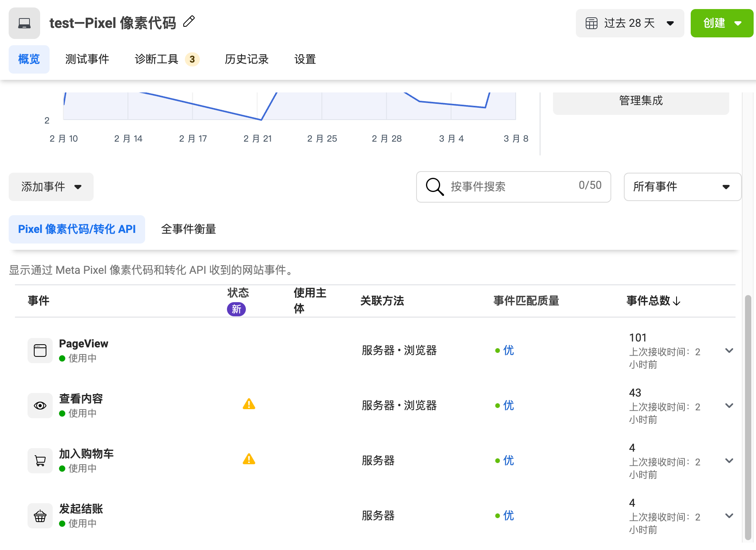
Task: Click the 优 quality link for 发起结账
Action: (508, 516)
